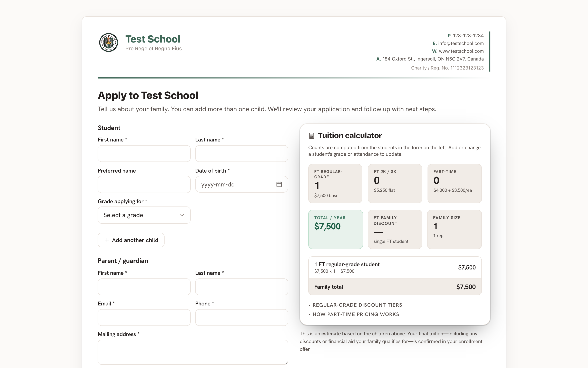
Task: Click the Part-Time count card
Action: pos(454,184)
